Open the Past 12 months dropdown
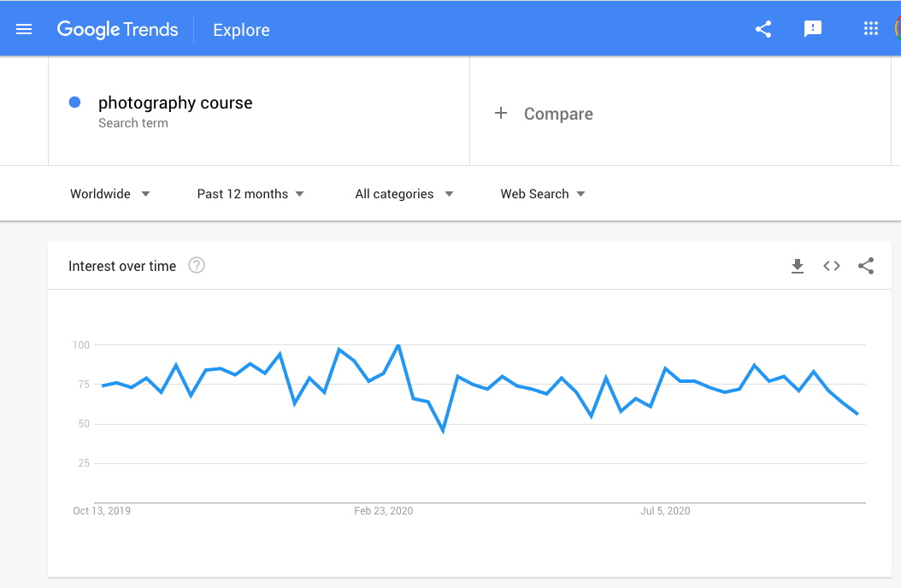 (x=250, y=194)
